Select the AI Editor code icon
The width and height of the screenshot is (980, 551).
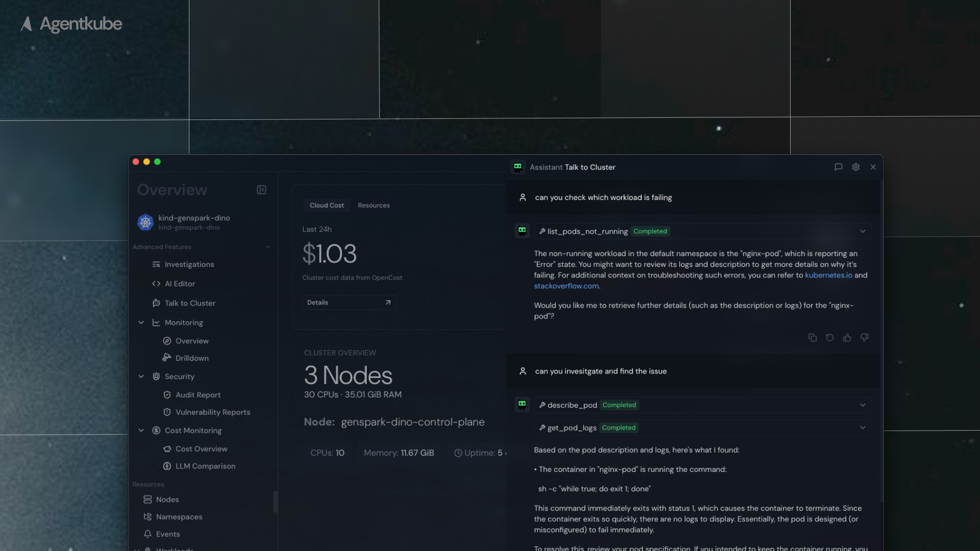(157, 284)
